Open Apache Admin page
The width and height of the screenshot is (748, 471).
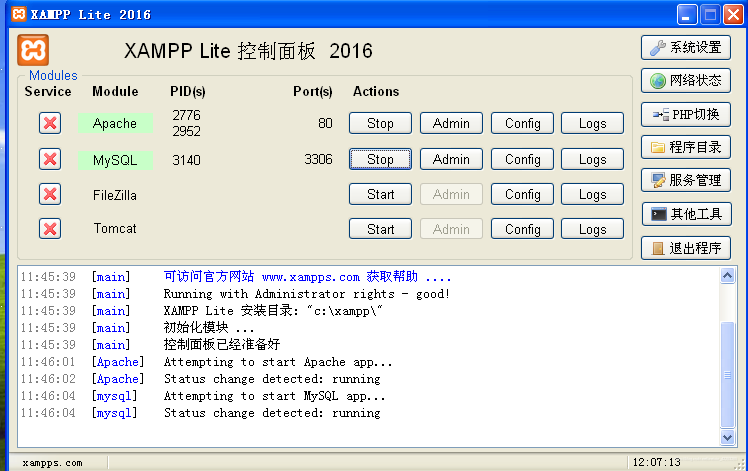coord(451,123)
